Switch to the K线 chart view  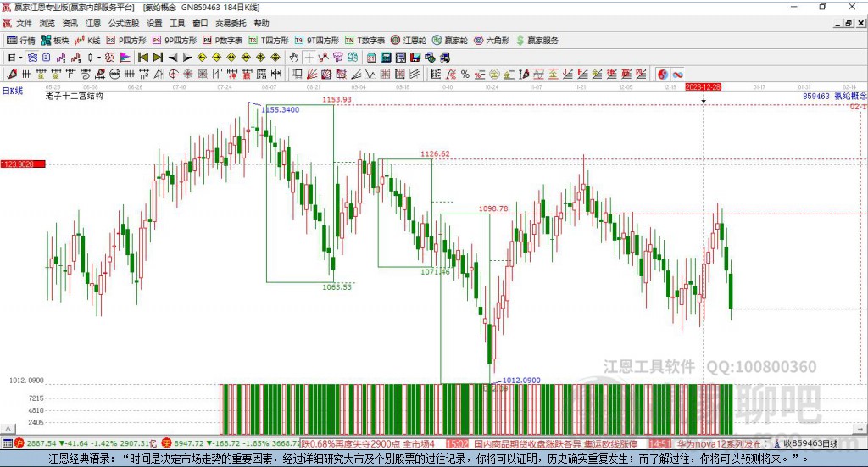point(88,40)
